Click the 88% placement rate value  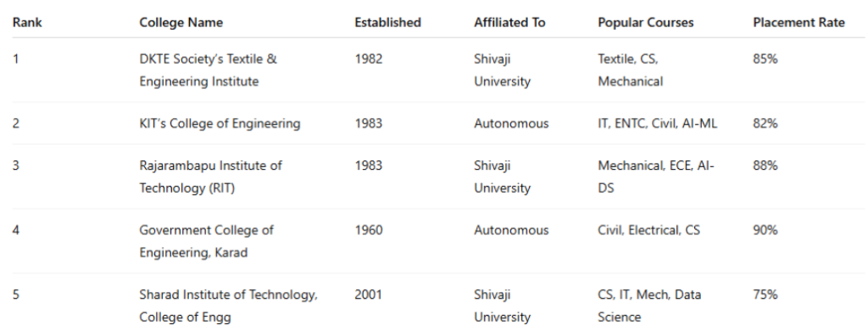point(765,165)
